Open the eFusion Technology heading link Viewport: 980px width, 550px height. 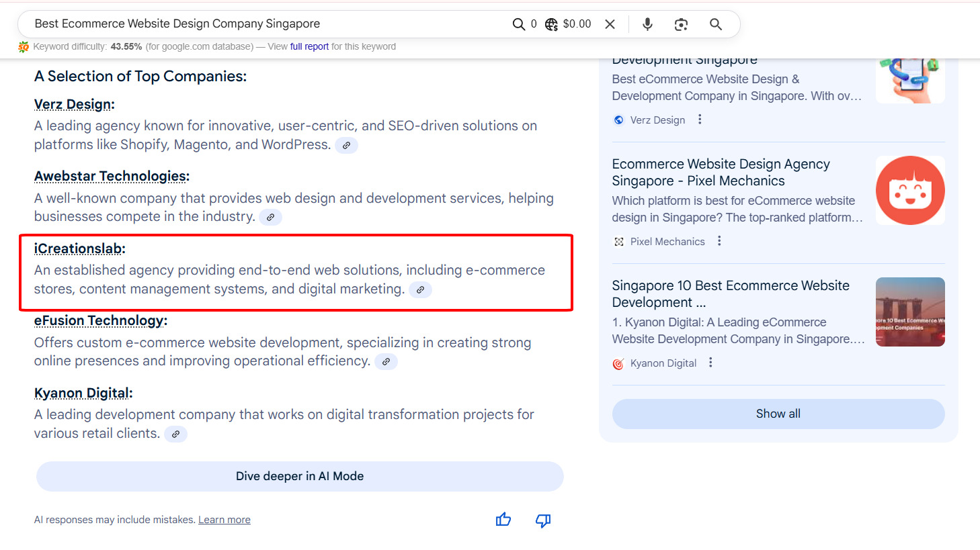pyautogui.click(x=99, y=320)
